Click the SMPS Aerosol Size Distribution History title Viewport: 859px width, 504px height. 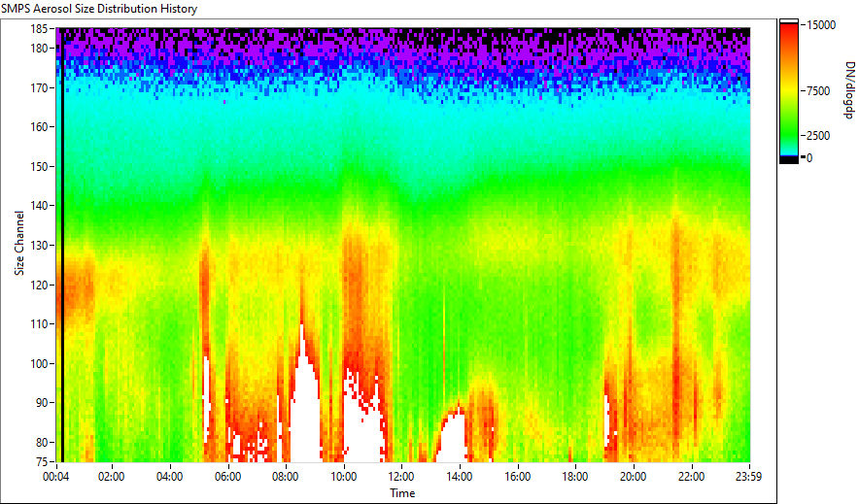pos(99,9)
